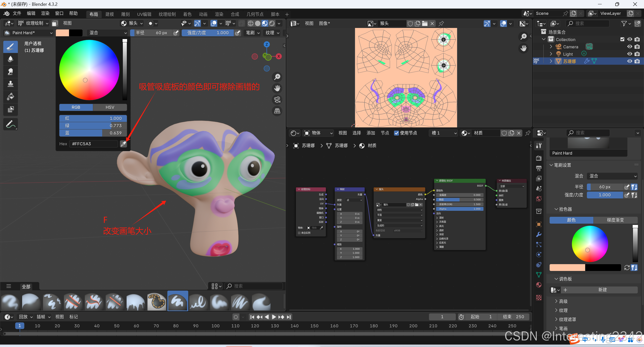Click 新建 button under 调色板
Viewport: 644px width, 347px height.
point(602,290)
